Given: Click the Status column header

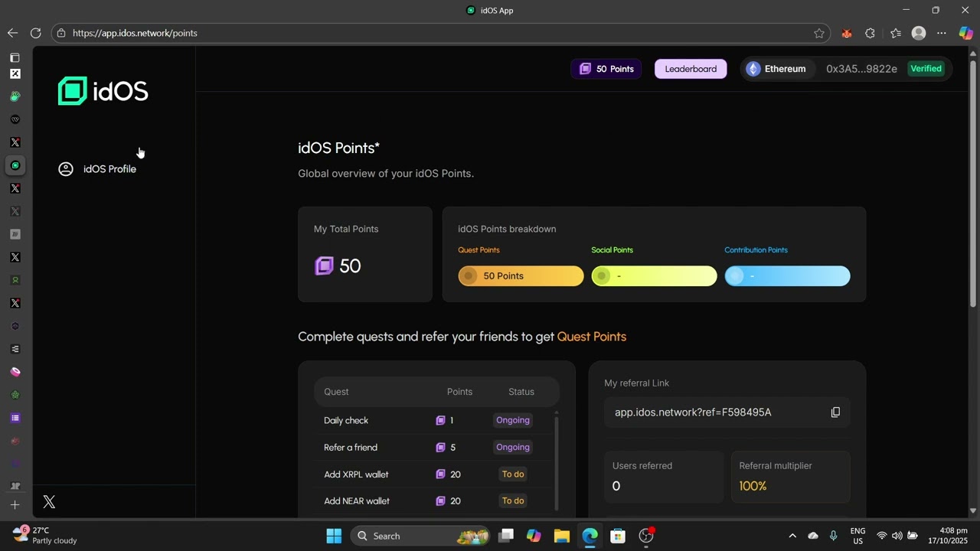Looking at the screenshot, I should click(x=521, y=392).
